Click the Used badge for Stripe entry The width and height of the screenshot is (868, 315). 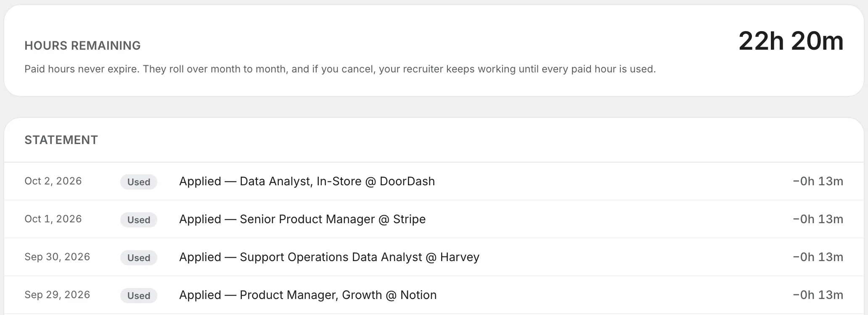pos(139,220)
